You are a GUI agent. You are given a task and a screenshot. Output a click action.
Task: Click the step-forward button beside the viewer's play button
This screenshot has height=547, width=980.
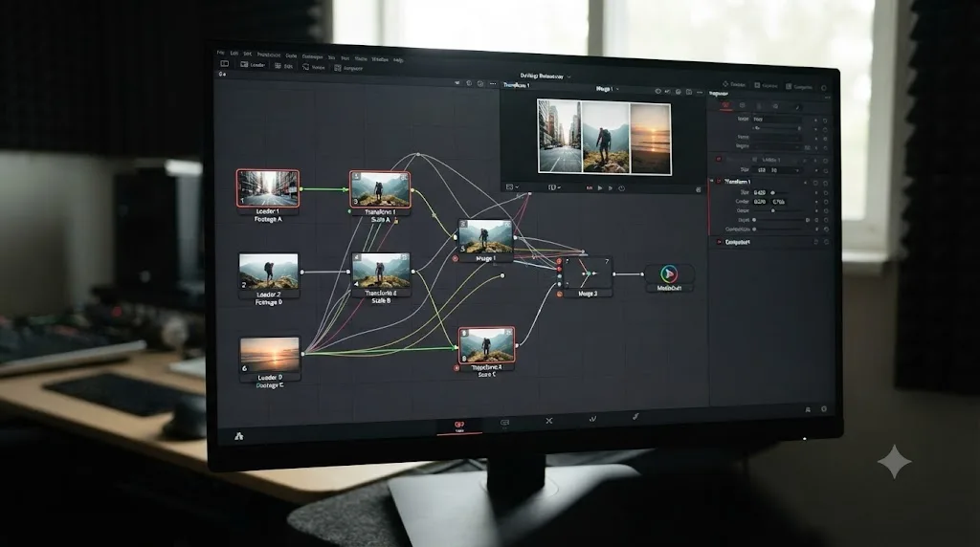611,188
